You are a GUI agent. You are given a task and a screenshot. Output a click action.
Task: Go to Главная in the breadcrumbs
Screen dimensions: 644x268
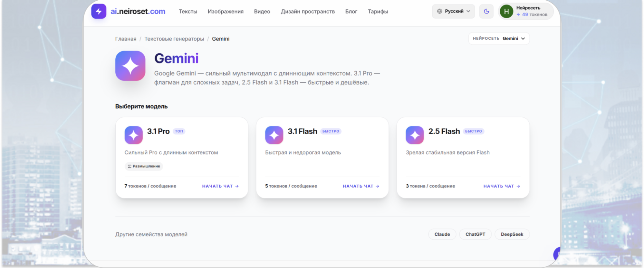126,39
